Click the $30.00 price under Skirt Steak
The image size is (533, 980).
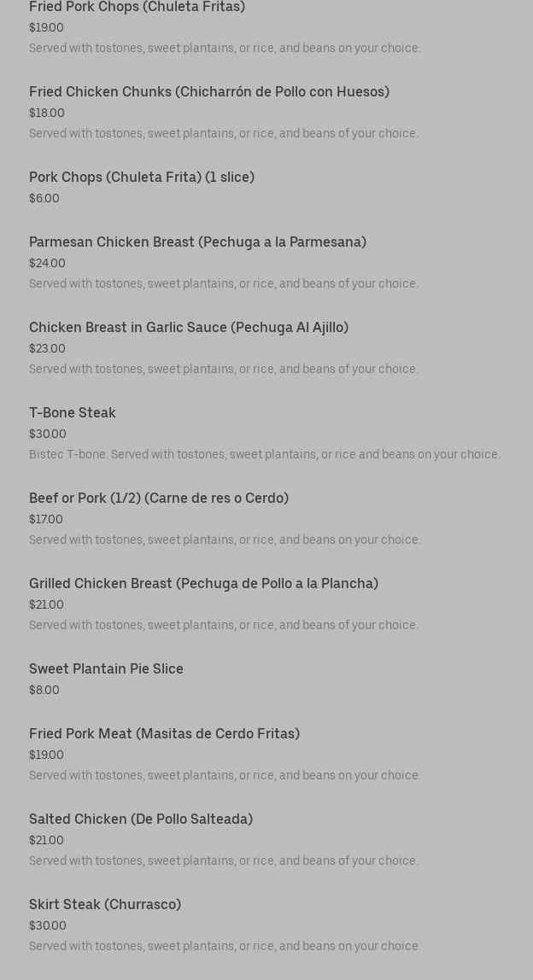pyautogui.click(x=48, y=926)
